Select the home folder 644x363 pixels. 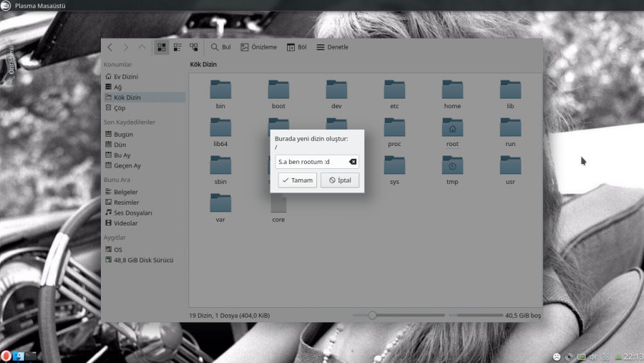coord(452,95)
